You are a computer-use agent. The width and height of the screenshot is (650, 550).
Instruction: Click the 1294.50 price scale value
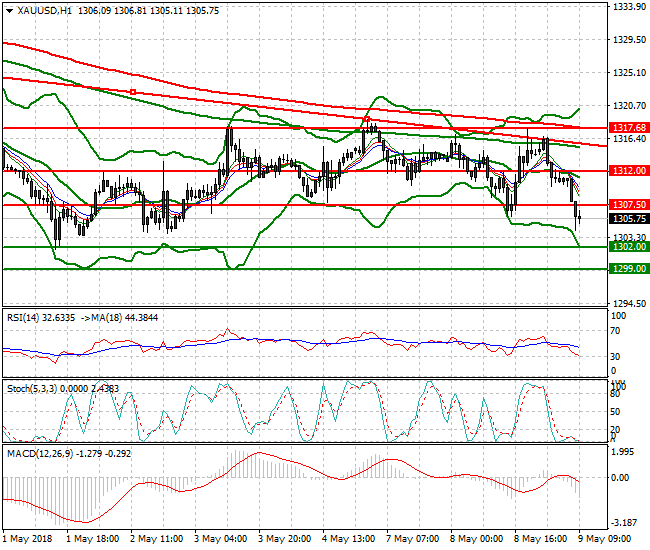coord(629,304)
